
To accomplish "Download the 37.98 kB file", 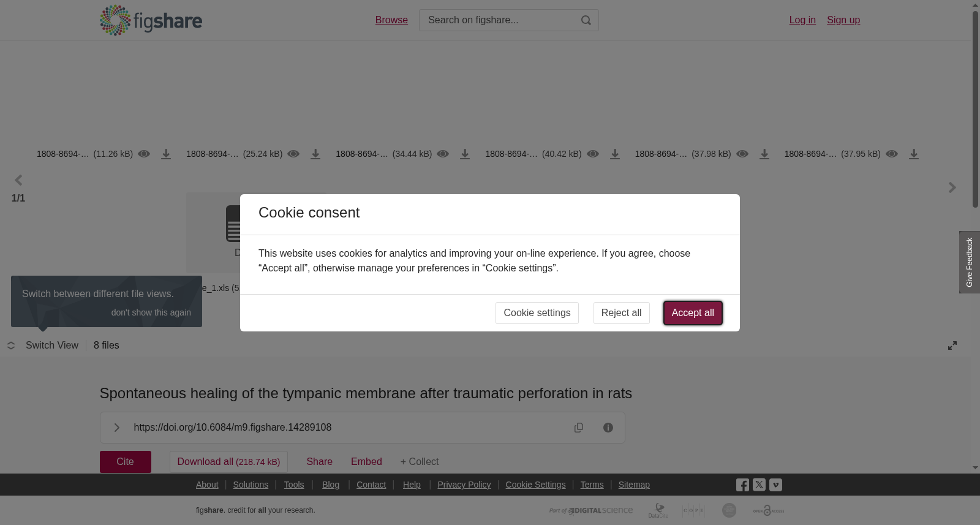I will 764,154.
